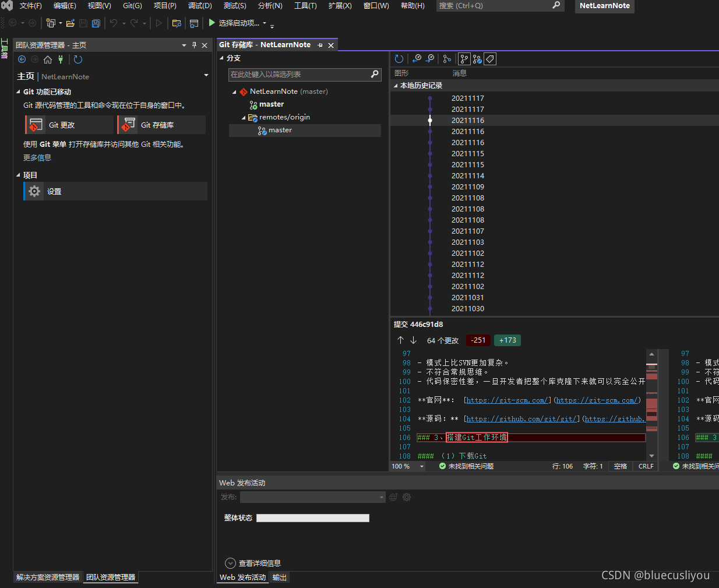Click the browser window icon in toolbar
719x588 pixels.
[194, 23]
